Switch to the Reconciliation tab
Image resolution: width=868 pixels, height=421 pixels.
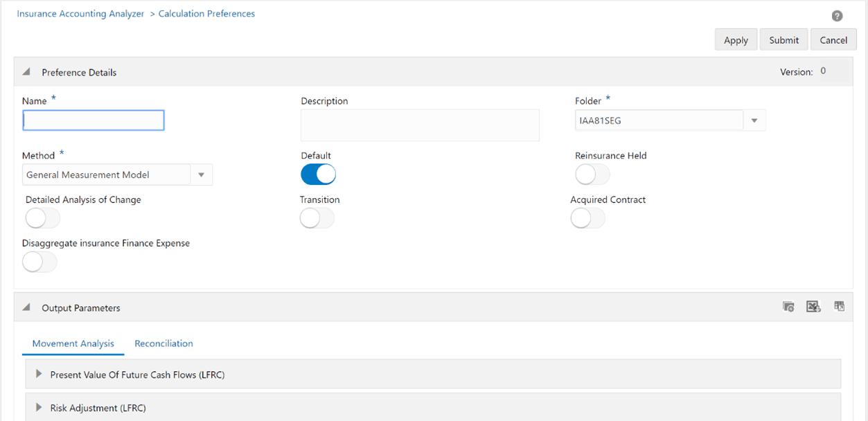pos(163,343)
